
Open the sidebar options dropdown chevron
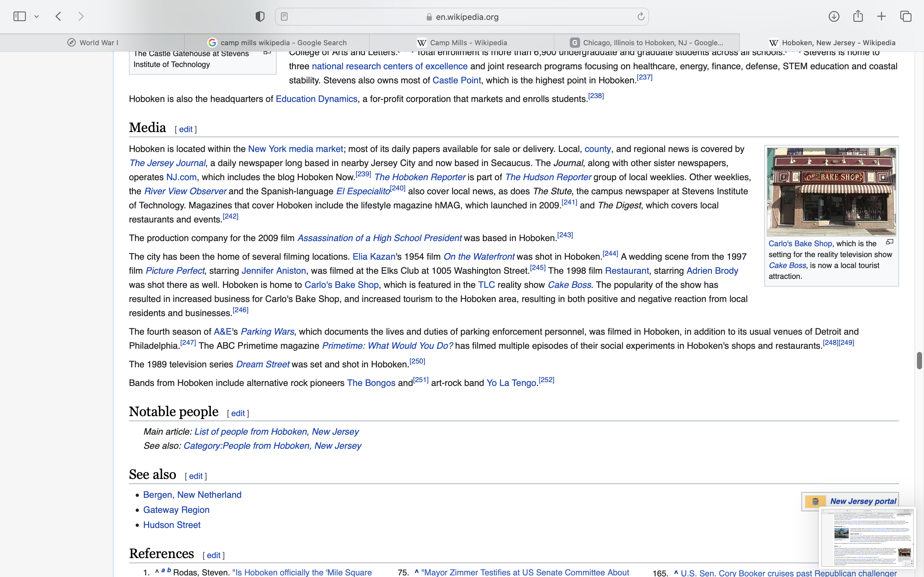pyautogui.click(x=37, y=16)
